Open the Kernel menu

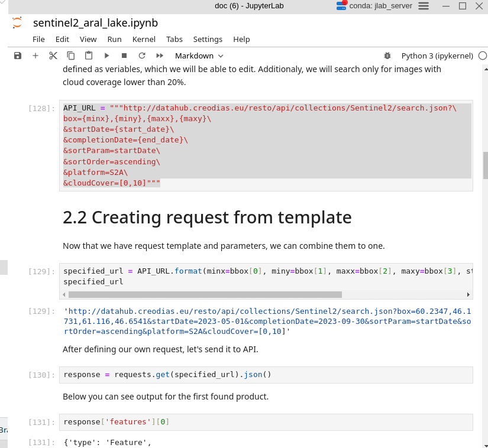144,39
